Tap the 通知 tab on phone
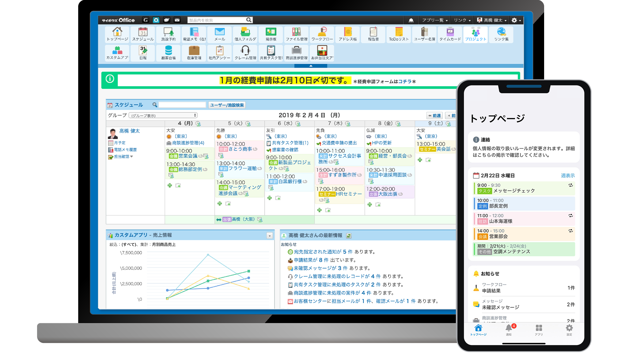Viewport: 625px width, 364px height. point(509,330)
